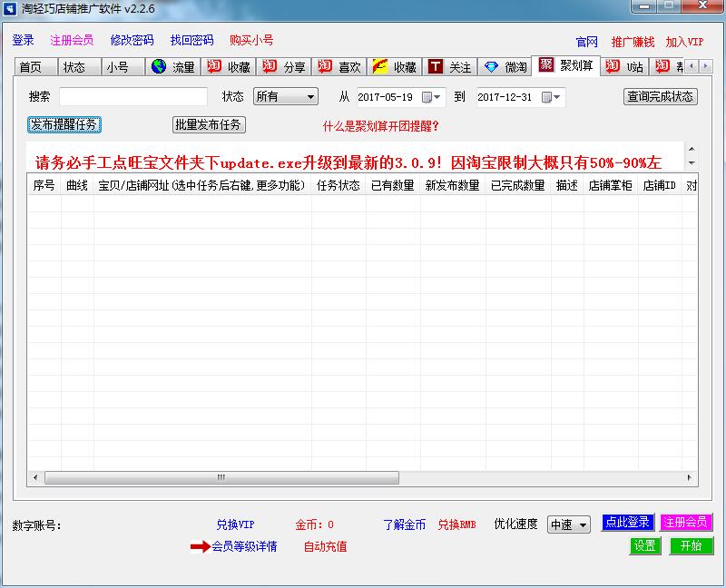The width and height of the screenshot is (726, 588).
Task: Click the red arrow icon beside 会员等级详情
Action: [x=199, y=547]
